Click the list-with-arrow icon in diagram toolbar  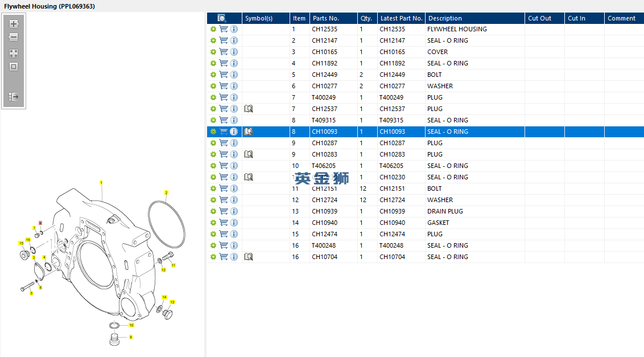click(14, 97)
